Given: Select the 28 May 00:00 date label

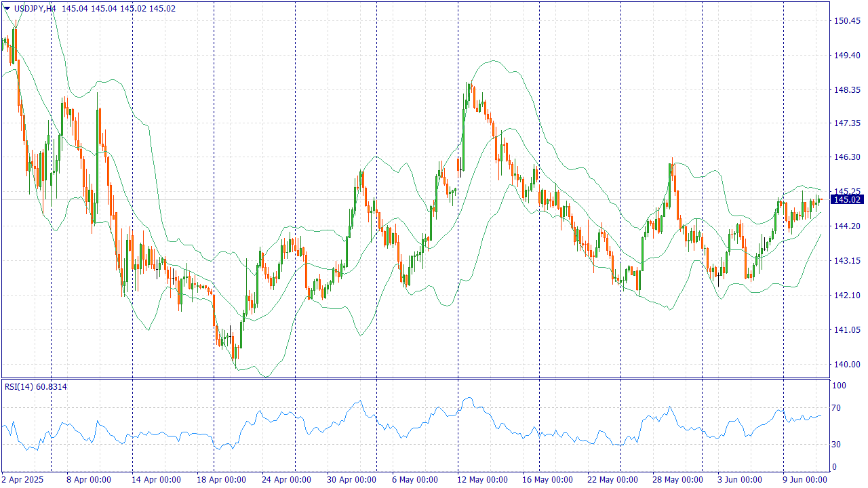Looking at the screenshot, I should coord(677,480).
